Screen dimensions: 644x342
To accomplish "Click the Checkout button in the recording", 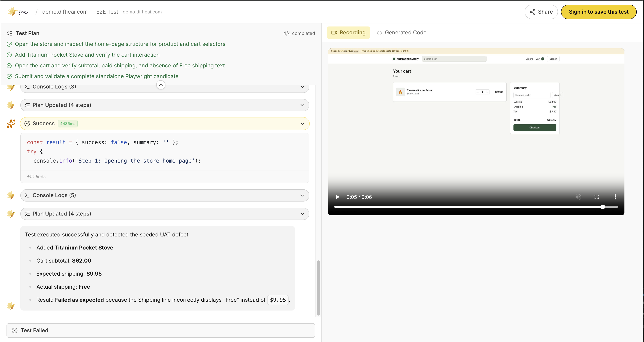I will [x=535, y=128].
